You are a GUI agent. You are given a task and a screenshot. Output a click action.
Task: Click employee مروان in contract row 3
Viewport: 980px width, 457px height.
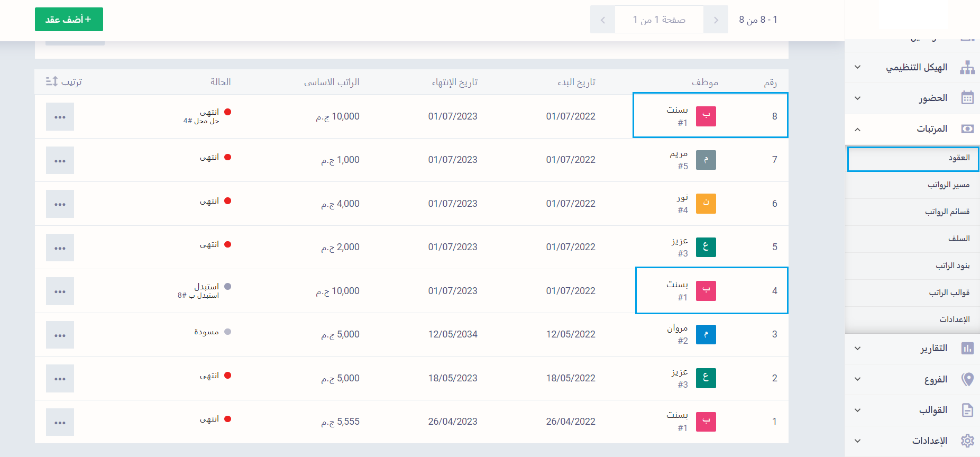pos(677,328)
